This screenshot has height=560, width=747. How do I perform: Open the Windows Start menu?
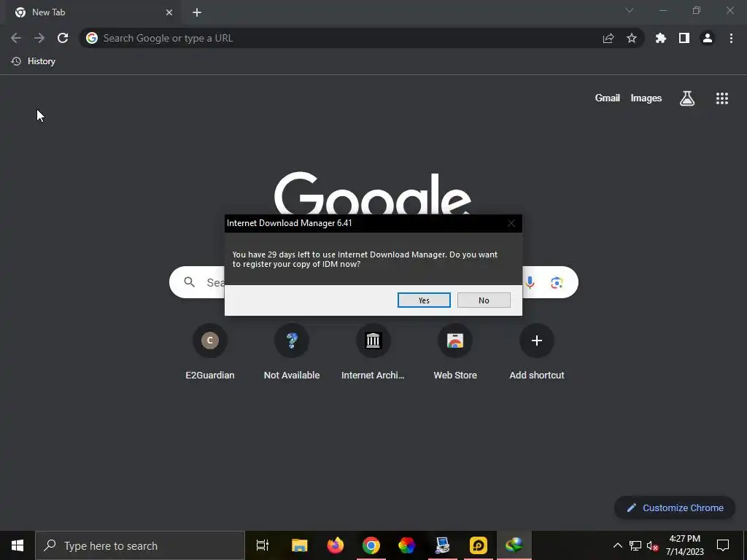click(18, 545)
